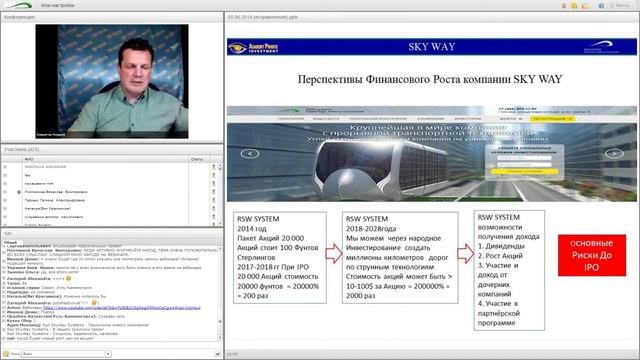Image resolution: width=640 pixels, height=360 pixels.
Task: Click the small square icon left of Плотников Вячеслав
Action: tap(5, 192)
